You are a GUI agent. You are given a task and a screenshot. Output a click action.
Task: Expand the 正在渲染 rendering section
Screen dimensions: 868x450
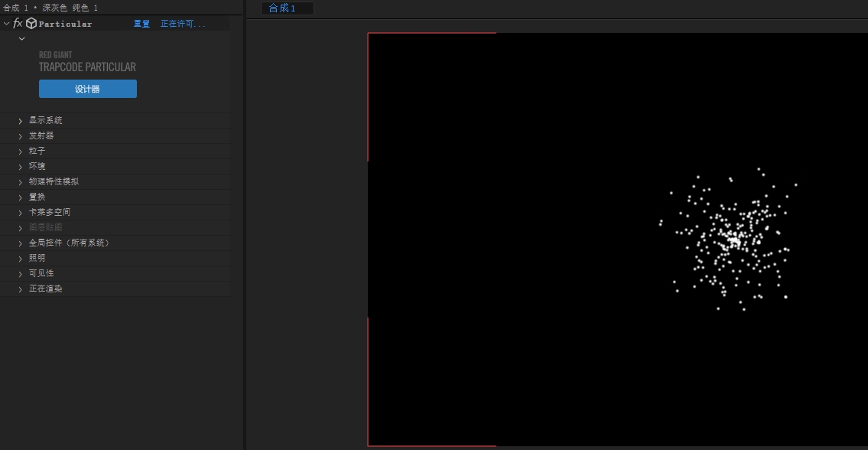pos(21,289)
